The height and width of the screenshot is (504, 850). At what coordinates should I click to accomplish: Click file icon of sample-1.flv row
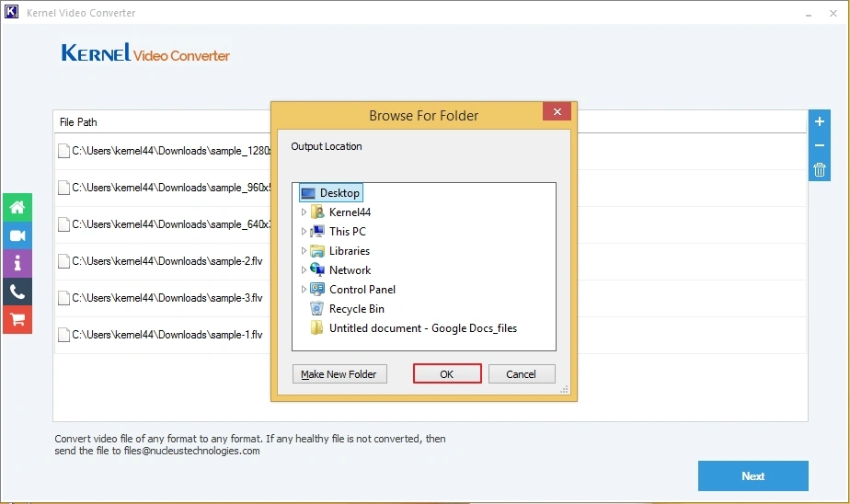[64, 335]
